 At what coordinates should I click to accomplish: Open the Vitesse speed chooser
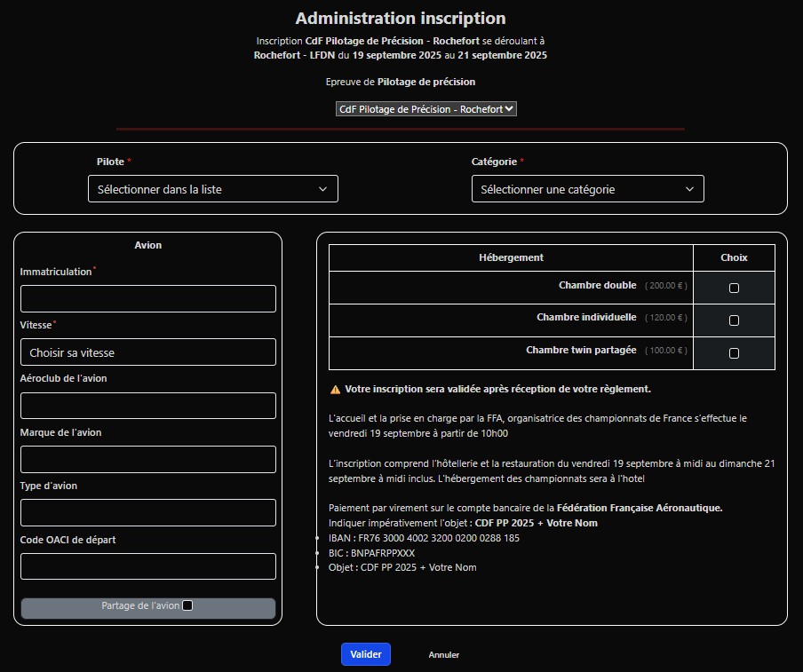tap(147, 352)
